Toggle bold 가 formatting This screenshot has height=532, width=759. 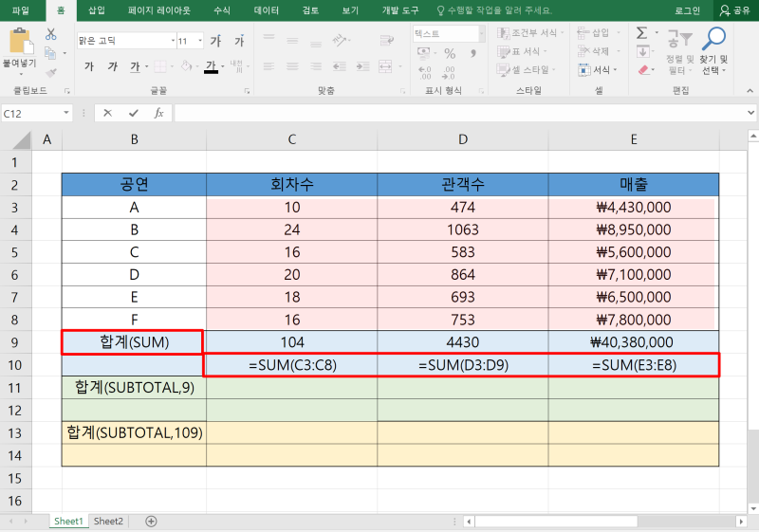click(89, 66)
